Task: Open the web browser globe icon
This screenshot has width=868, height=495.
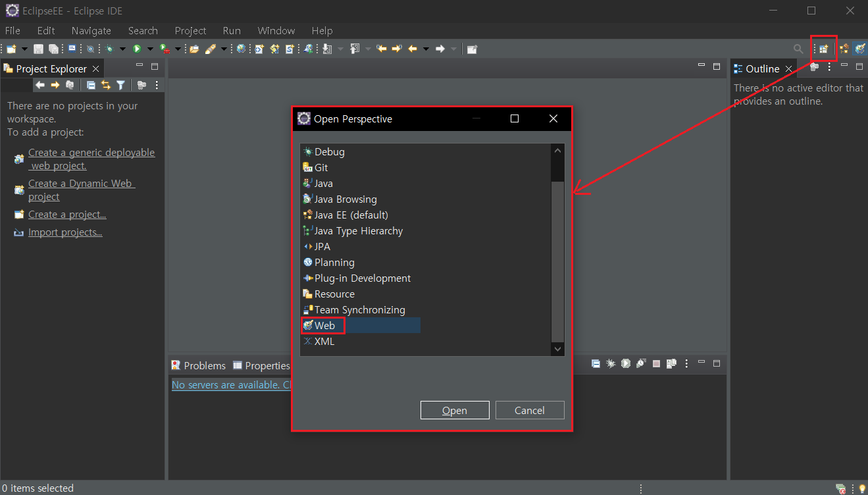Action: pos(241,49)
